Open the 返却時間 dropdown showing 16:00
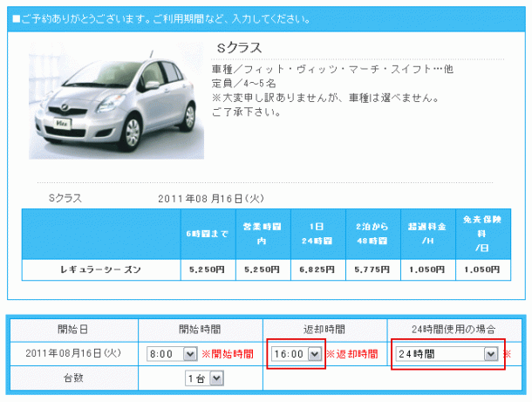Viewport: 532px width, 402px height. (x=297, y=354)
